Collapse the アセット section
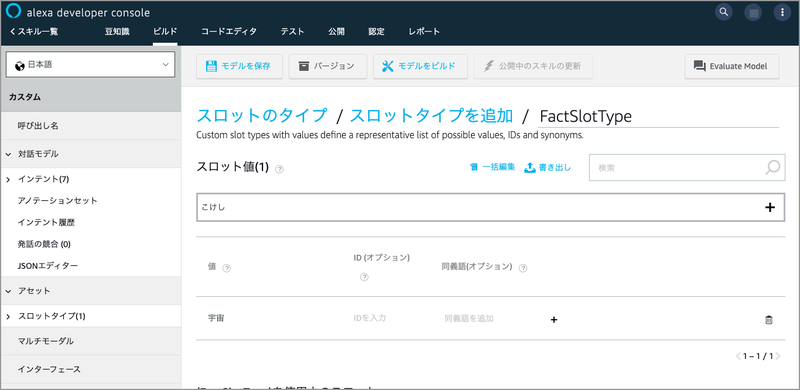Screen dimensions: 800x390 9,291
